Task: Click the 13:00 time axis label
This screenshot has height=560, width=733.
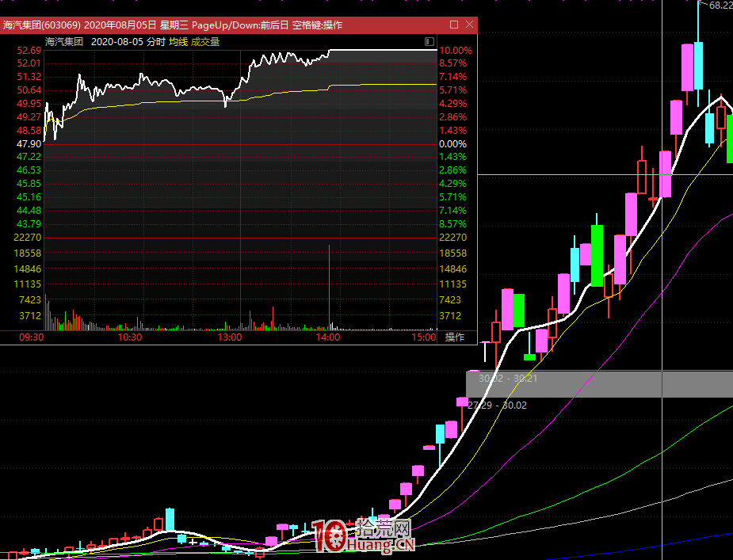Action: 229,337
